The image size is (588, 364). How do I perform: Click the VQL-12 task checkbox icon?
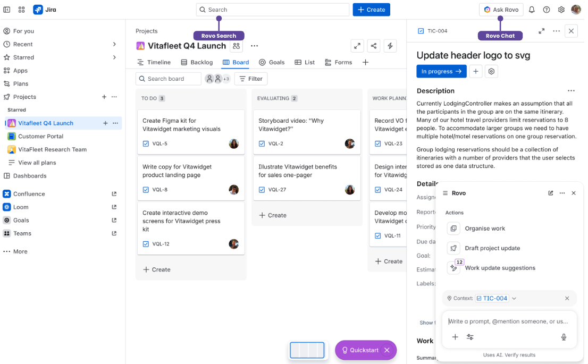click(146, 244)
